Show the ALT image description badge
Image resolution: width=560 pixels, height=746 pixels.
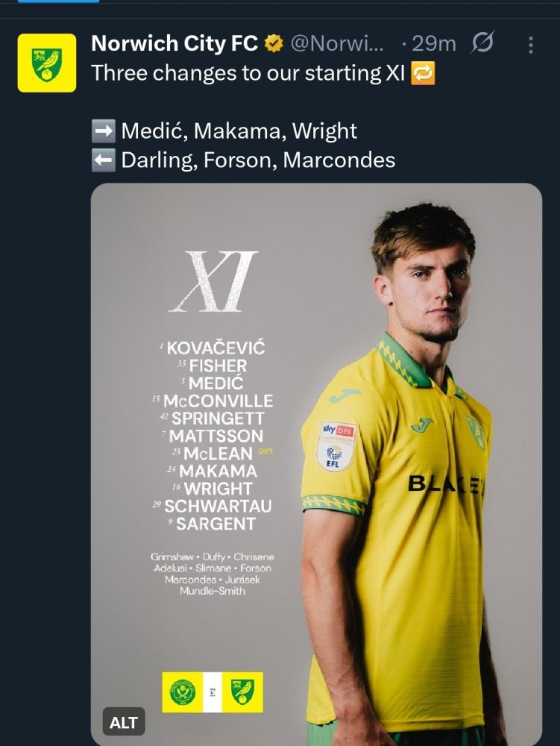pyautogui.click(x=124, y=722)
